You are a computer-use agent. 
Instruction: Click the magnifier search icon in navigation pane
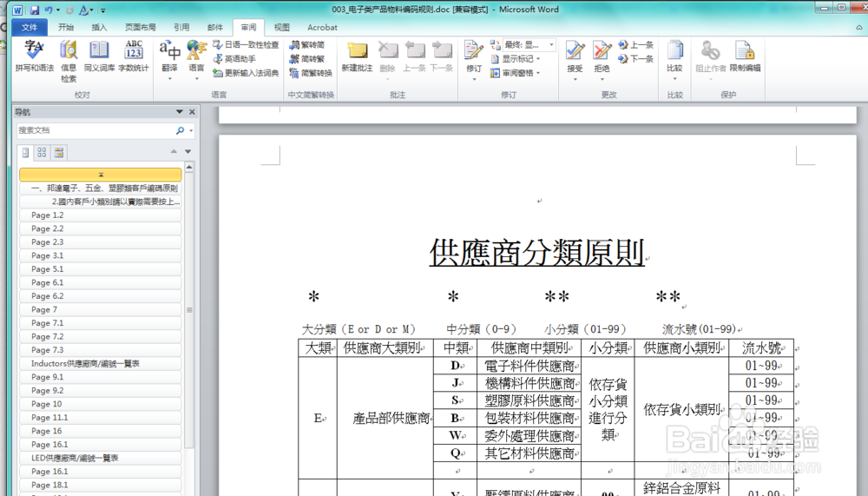click(x=180, y=130)
